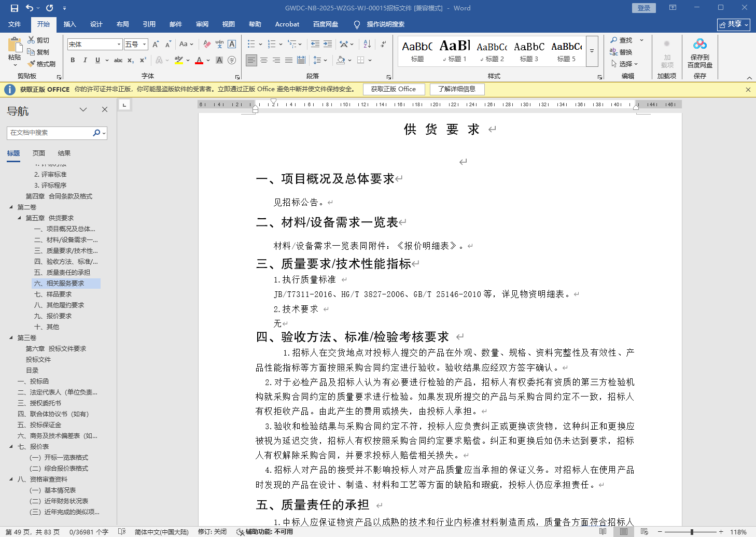Open the Select (选择) dropdown

[x=624, y=64]
